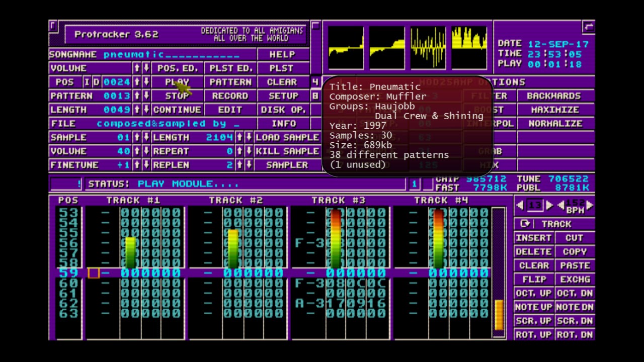
Task: Open the SETUP screen
Action: (283, 96)
